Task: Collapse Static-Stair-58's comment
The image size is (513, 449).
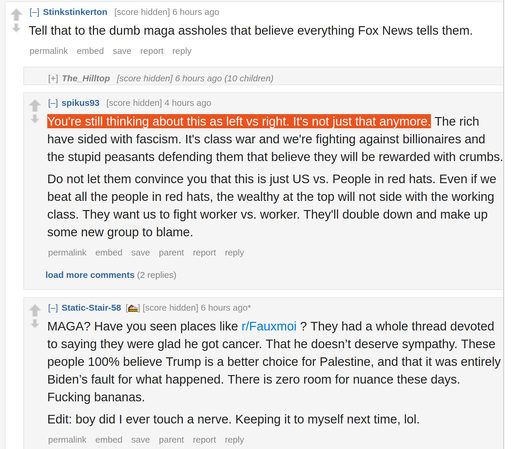Action: (x=53, y=308)
